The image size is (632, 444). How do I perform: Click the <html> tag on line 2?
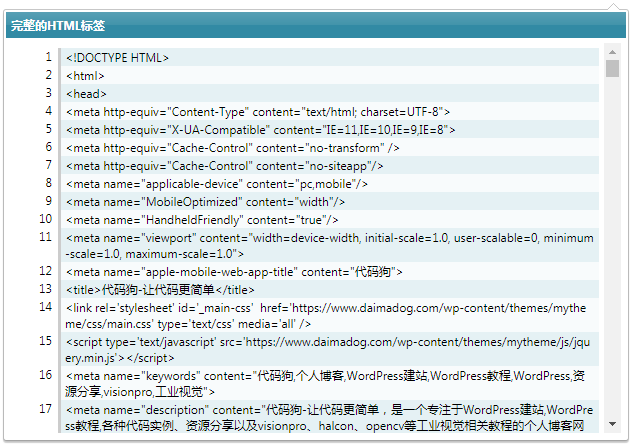86,76
